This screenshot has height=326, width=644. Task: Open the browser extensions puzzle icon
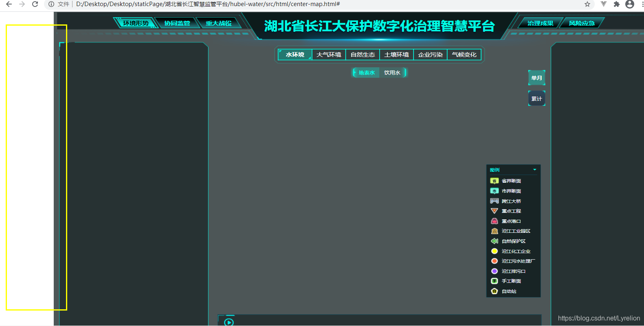coord(617,4)
